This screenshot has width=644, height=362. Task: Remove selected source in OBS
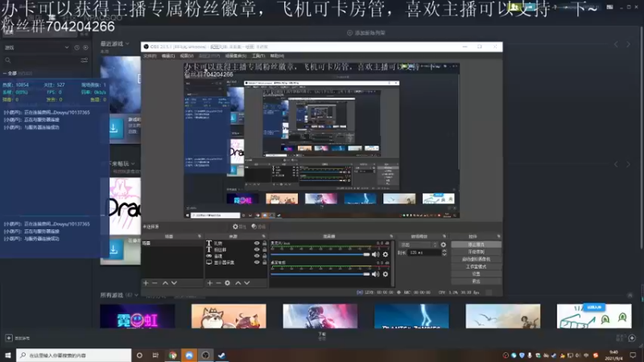coord(218,283)
